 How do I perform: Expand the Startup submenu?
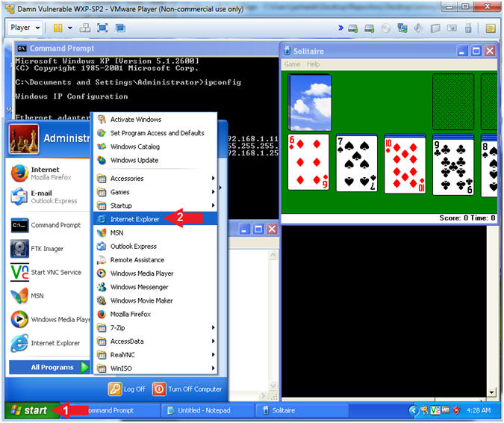click(x=155, y=206)
